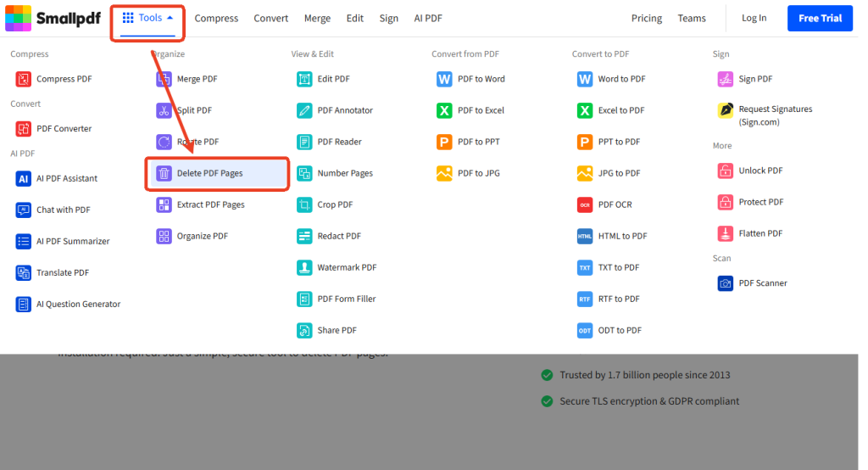Select the AI PDF Summarizer label
The height and width of the screenshot is (470, 868).
coord(73,241)
